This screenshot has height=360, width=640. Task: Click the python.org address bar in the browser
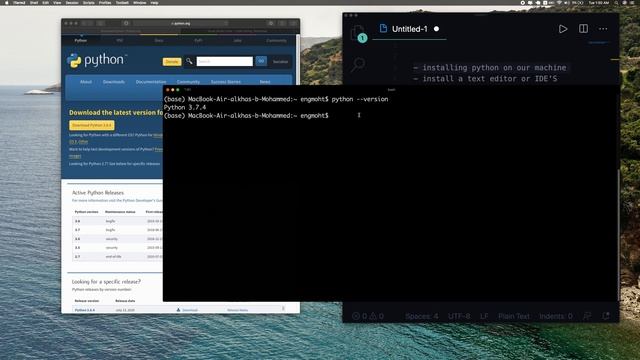pyautogui.click(x=180, y=23)
